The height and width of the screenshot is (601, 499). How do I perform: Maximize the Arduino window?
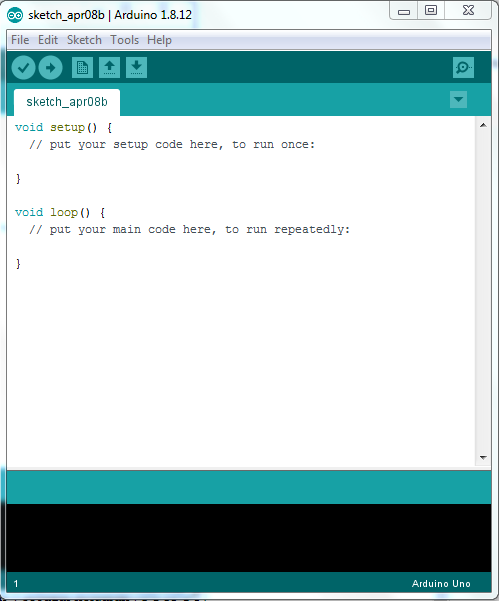pos(431,10)
